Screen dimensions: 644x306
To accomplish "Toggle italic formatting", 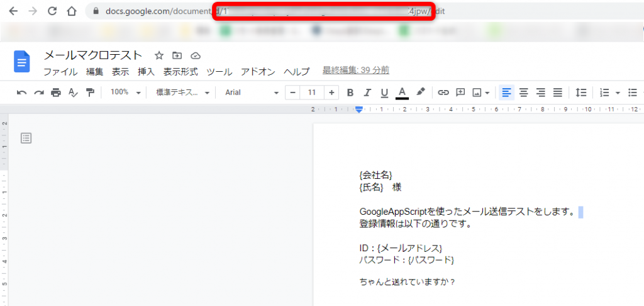I will click(x=367, y=93).
